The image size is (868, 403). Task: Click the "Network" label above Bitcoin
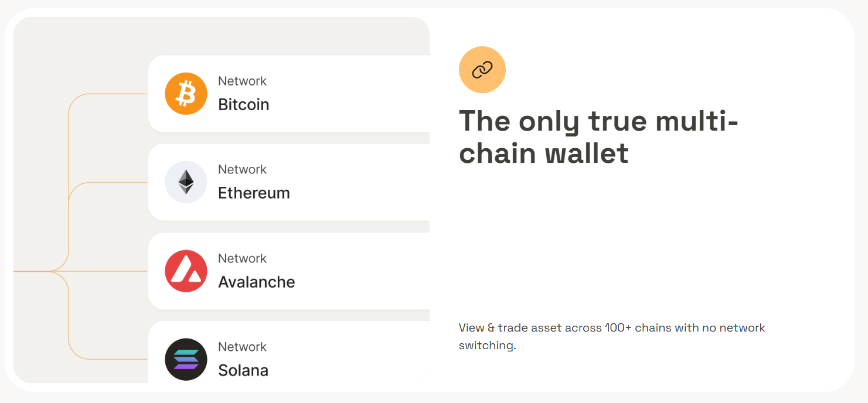242,81
